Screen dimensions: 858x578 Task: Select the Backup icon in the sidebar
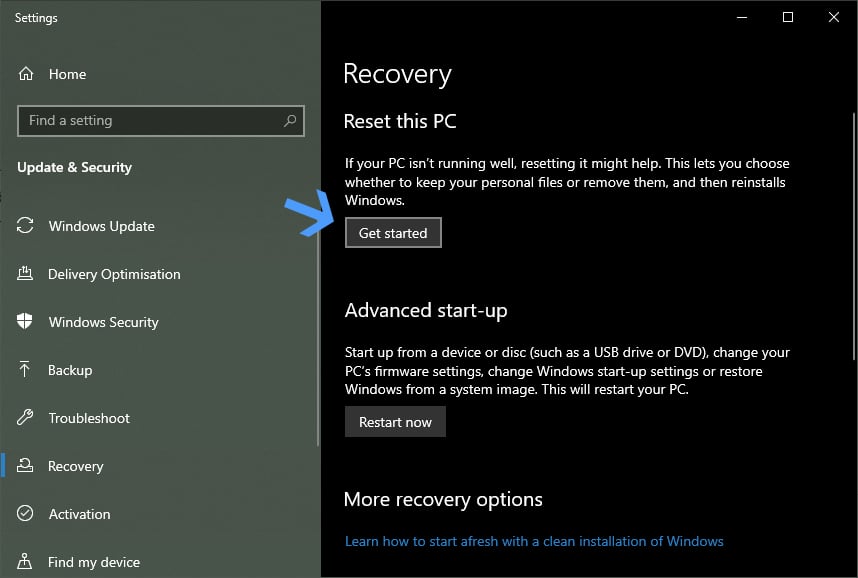(24, 370)
